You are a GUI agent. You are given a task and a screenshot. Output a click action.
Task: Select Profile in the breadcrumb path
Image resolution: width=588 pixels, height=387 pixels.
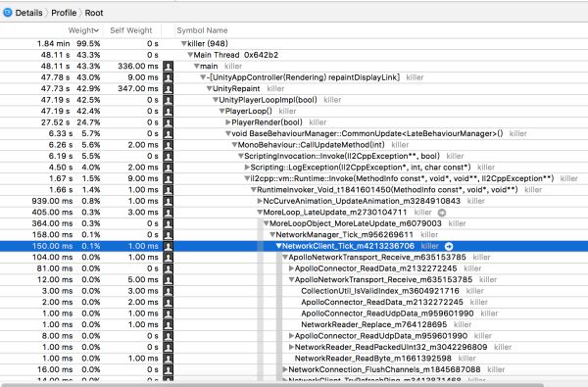[64, 13]
